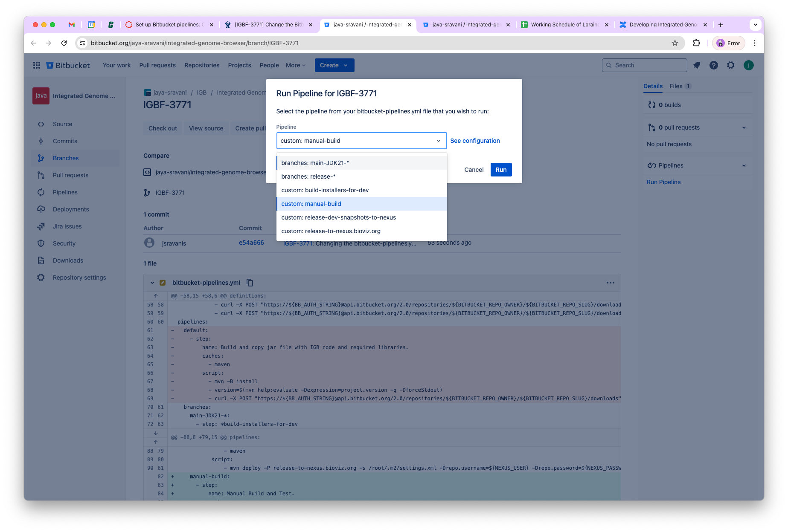
Task: Open the Google Calendar pinned tab
Action: coord(91,25)
